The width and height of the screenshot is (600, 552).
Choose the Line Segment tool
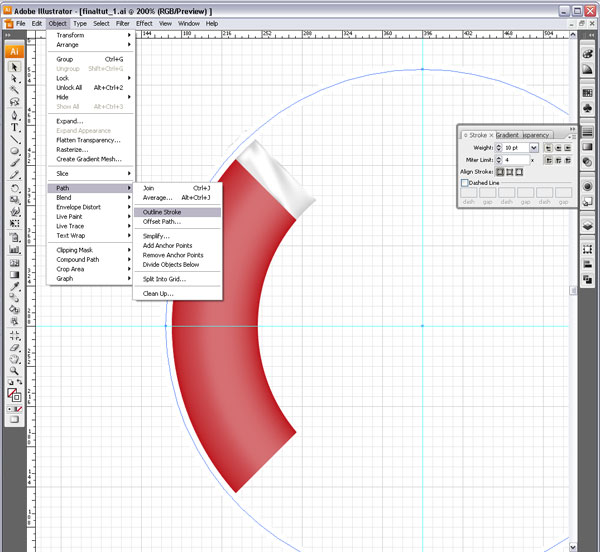click(x=14, y=139)
